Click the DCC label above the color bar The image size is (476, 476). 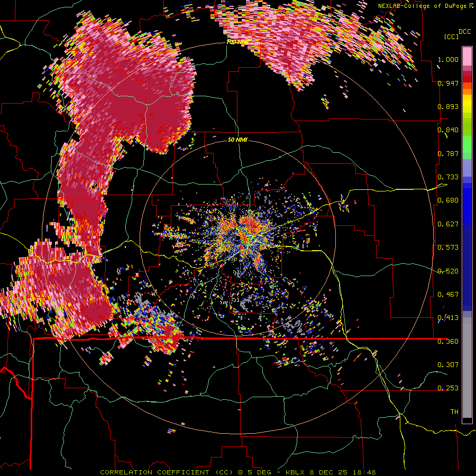(464, 32)
